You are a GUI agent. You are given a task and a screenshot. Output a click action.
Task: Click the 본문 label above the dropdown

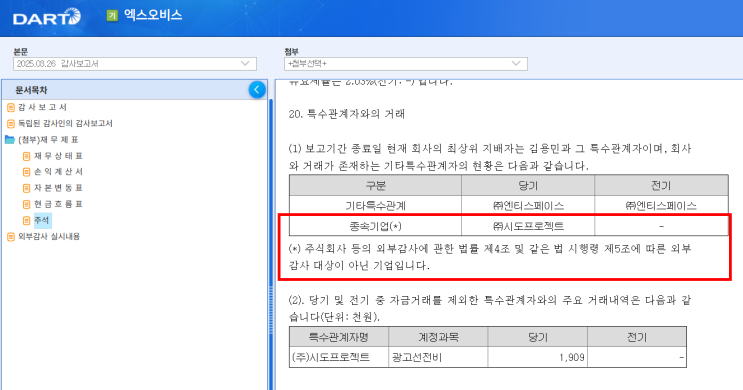21,51
